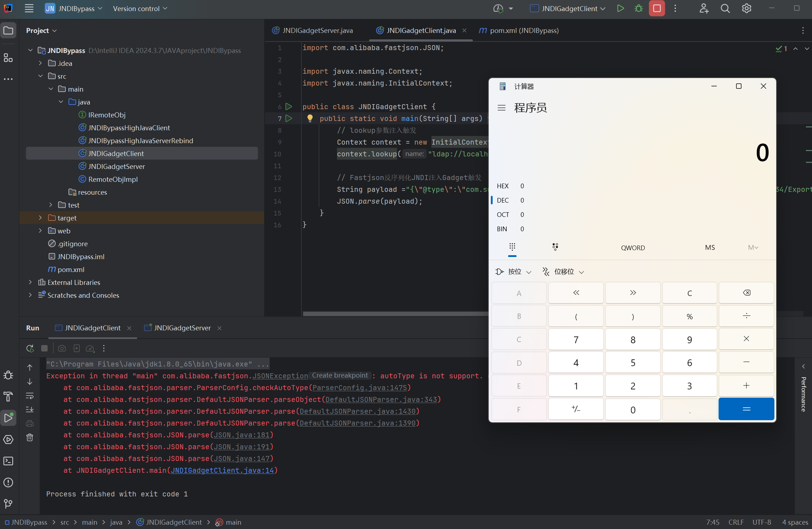Open the Build hammer tool window
The height and width of the screenshot is (529, 812).
click(8, 397)
